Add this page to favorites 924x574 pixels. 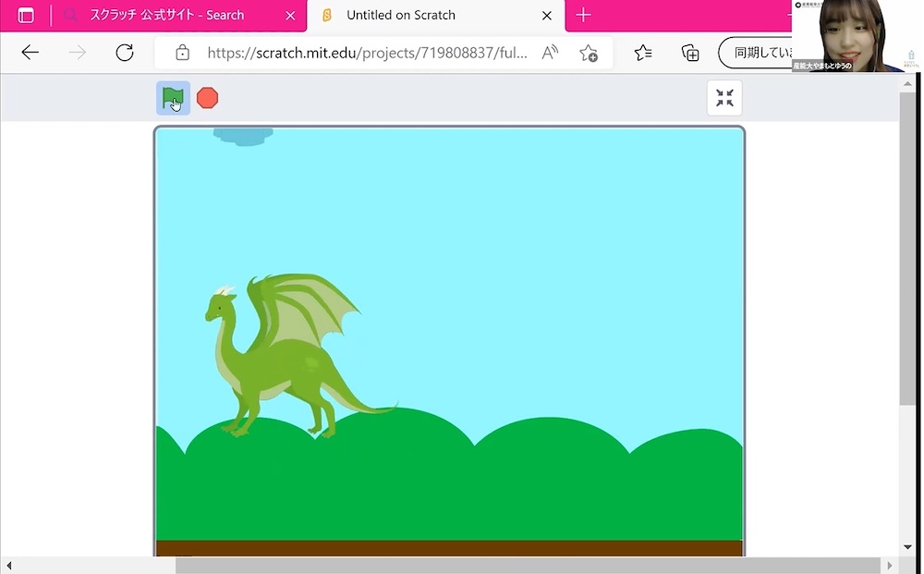tap(589, 53)
